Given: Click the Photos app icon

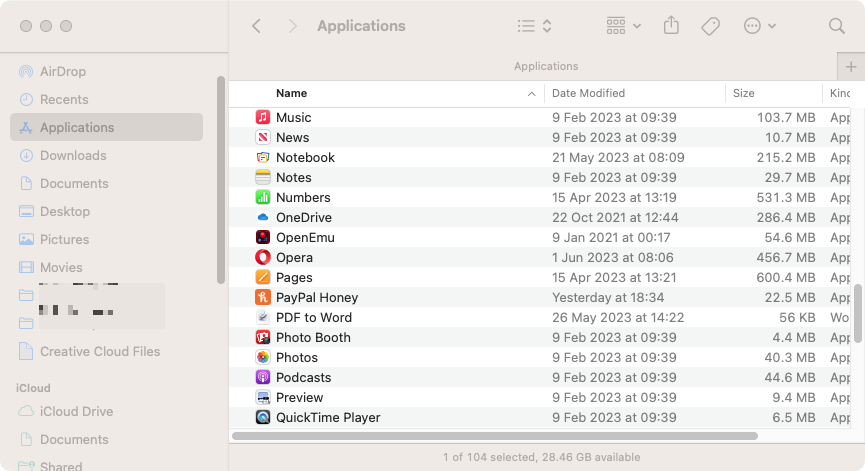Looking at the screenshot, I should tap(263, 357).
